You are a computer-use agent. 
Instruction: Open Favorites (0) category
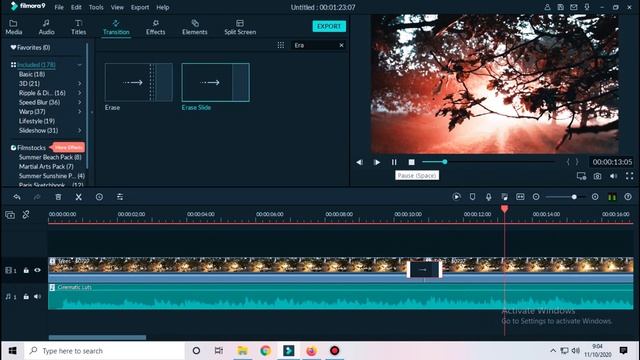[30, 47]
